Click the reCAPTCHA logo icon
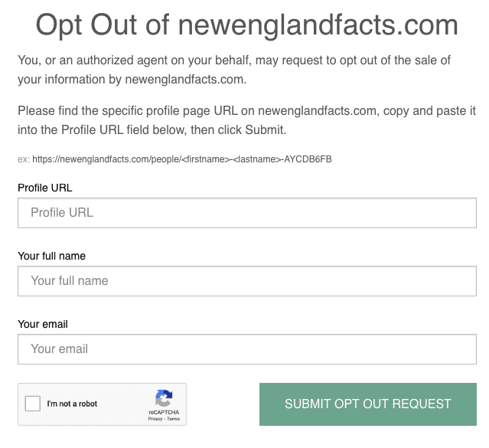The height and width of the screenshot is (448, 489). click(164, 398)
